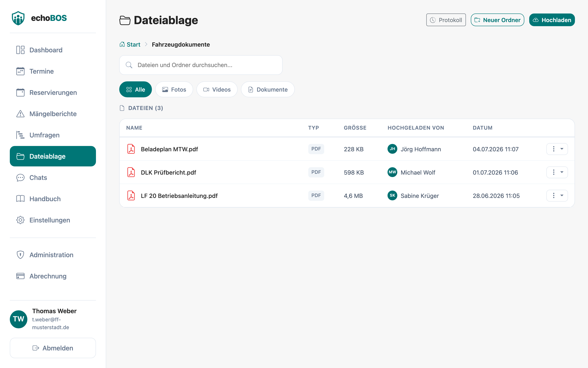Viewport: 588px width, 368px height.
Task: Filter by Dokumente
Action: pos(267,89)
